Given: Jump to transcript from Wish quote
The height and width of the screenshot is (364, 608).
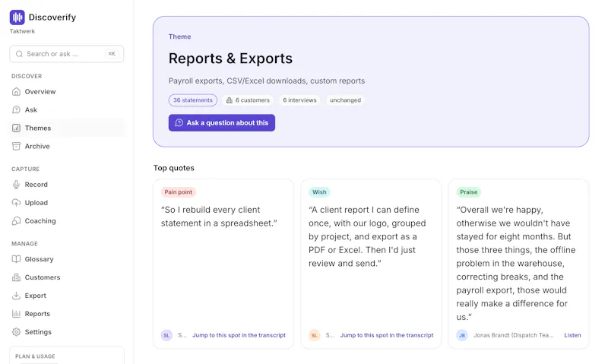Looking at the screenshot, I should click(387, 335).
